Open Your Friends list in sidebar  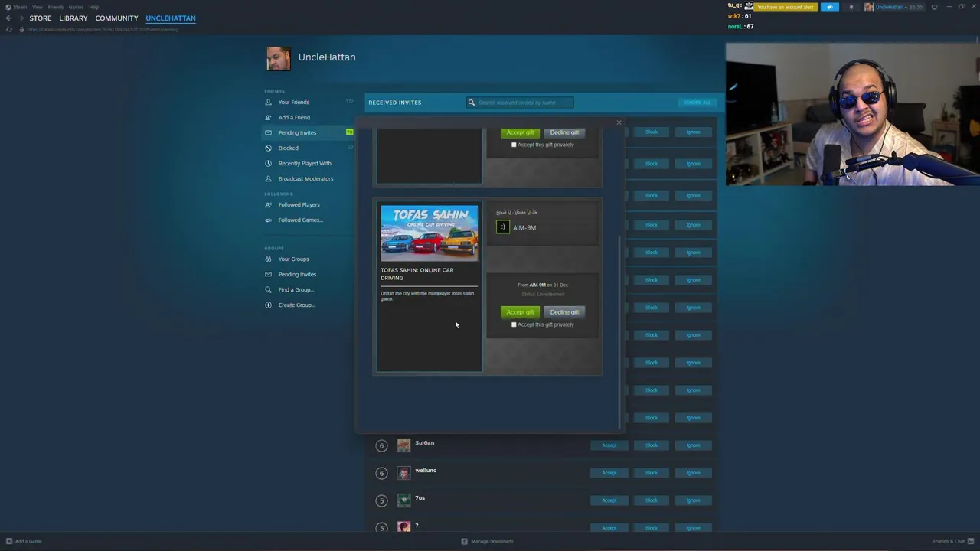click(x=293, y=102)
